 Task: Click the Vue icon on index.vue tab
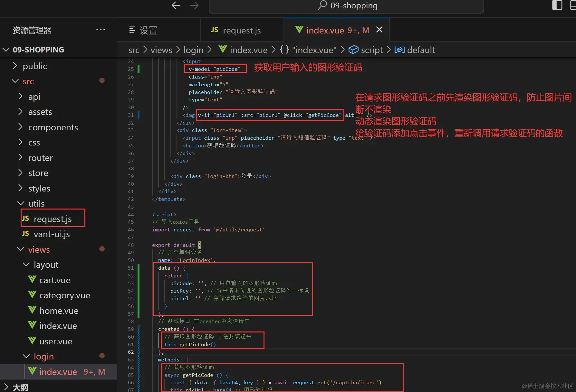point(299,30)
